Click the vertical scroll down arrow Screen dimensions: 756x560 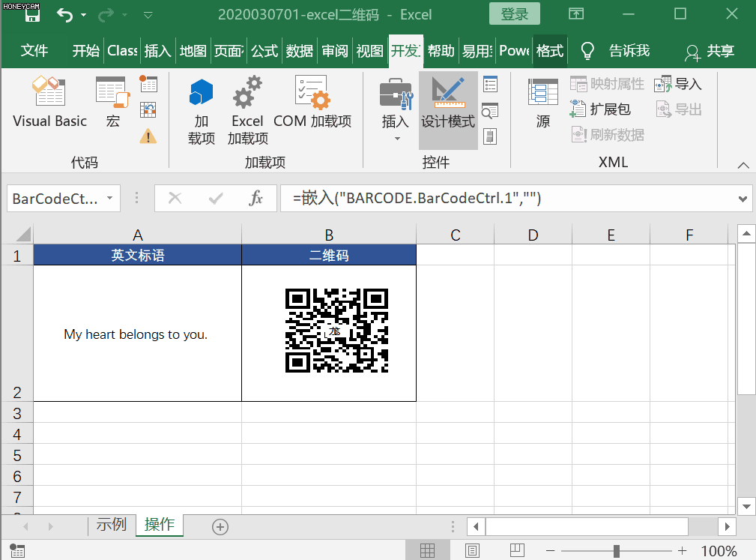click(746, 507)
